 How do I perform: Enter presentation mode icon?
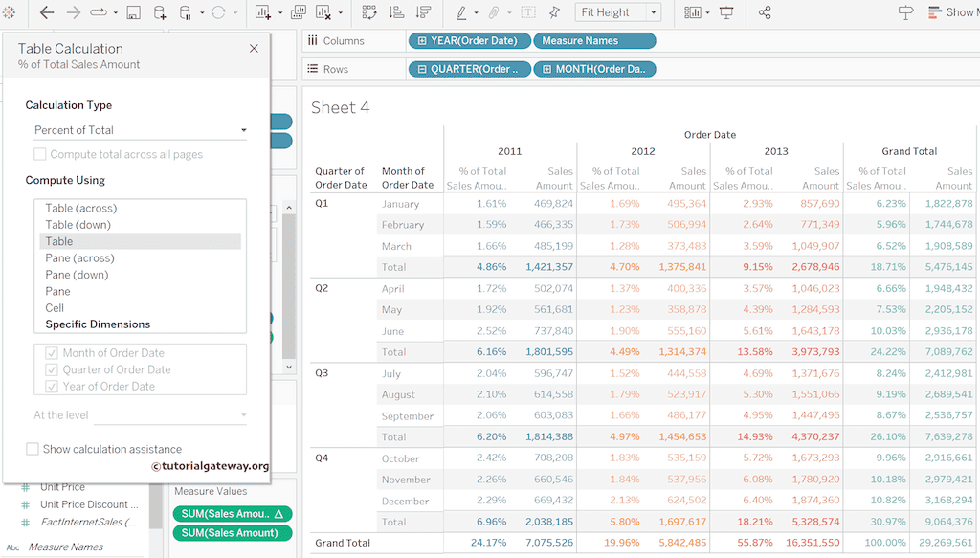pyautogui.click(x=726, y=12)
